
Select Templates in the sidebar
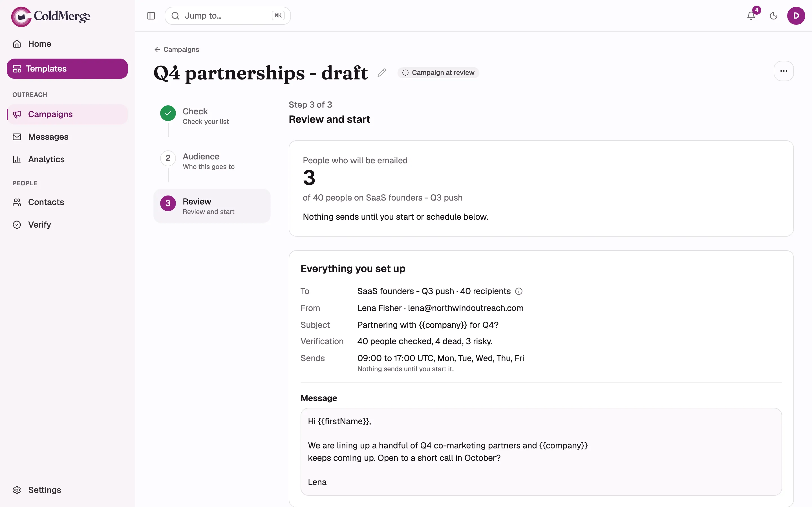click(x=67, y=69)
